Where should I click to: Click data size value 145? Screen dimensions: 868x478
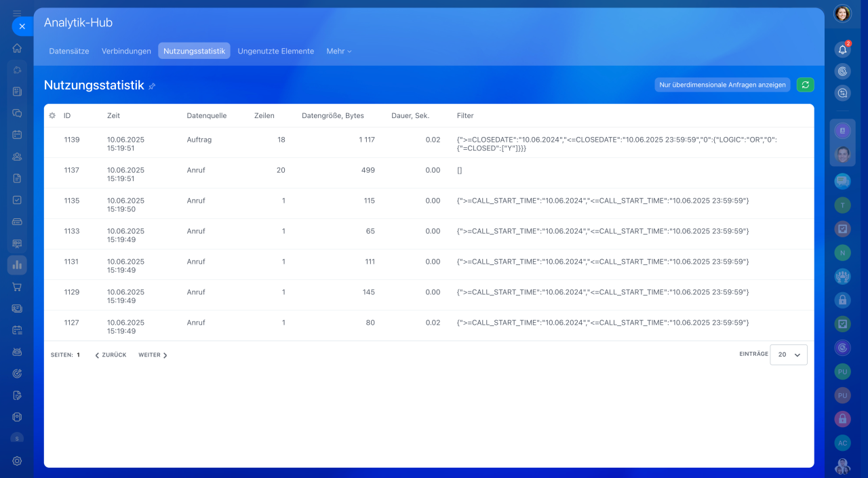point(369,292)
